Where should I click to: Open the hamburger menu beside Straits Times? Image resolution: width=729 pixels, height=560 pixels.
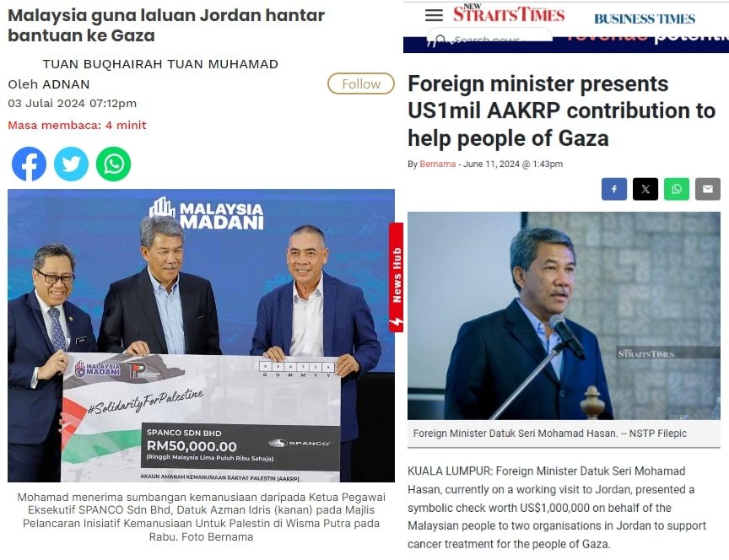tap(434, 15)
